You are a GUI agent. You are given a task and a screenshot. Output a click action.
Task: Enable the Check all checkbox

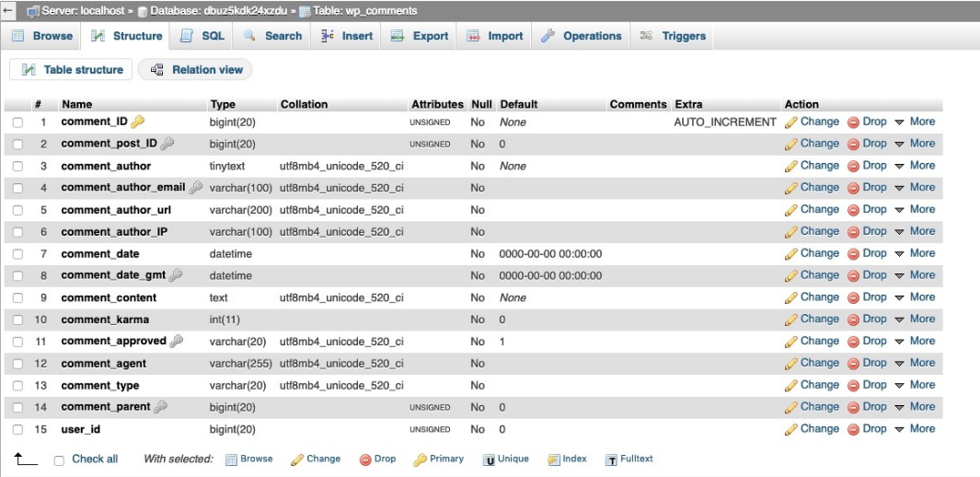[60, 460]
